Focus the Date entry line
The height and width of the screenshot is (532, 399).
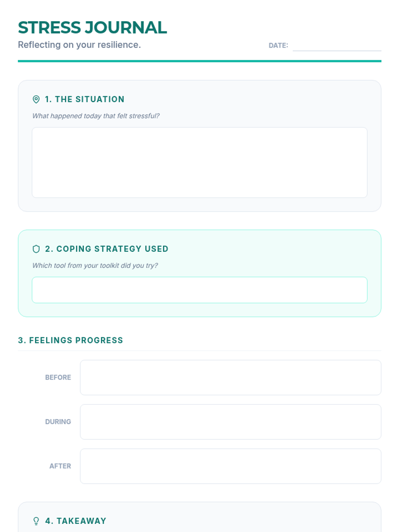click(x=336, y=46)
